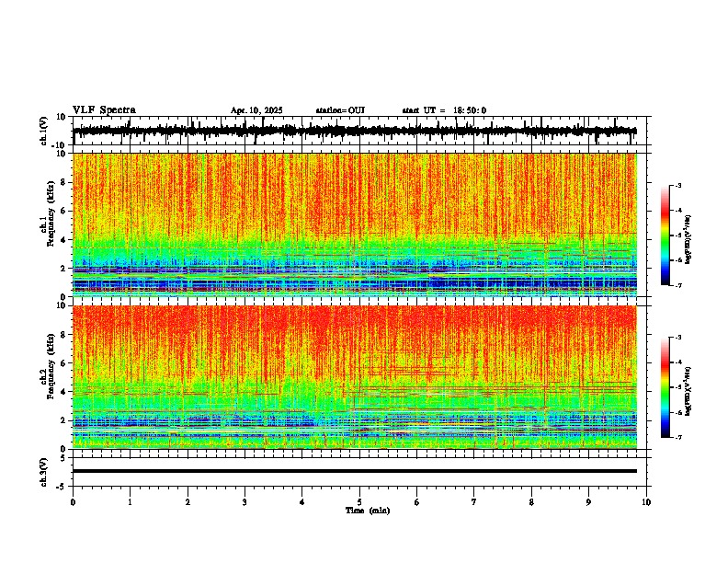Click time axis tick label "8"

pos(531,502)
